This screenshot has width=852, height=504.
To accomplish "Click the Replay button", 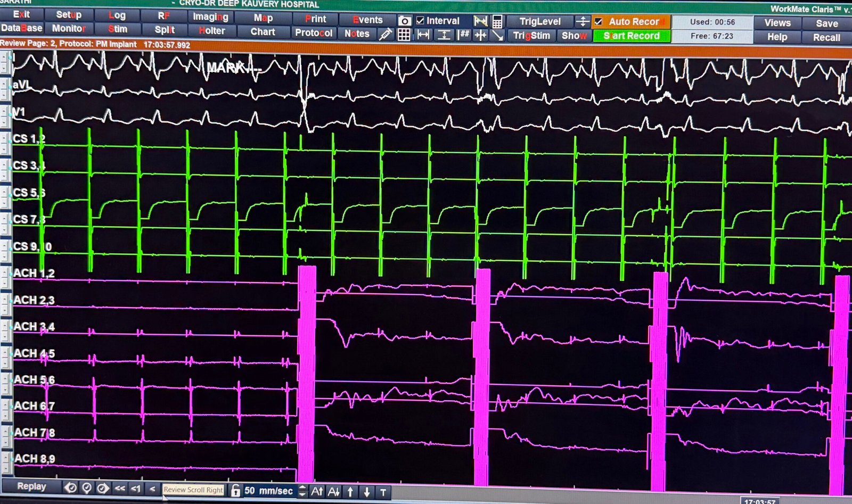I will pos(31,486).
